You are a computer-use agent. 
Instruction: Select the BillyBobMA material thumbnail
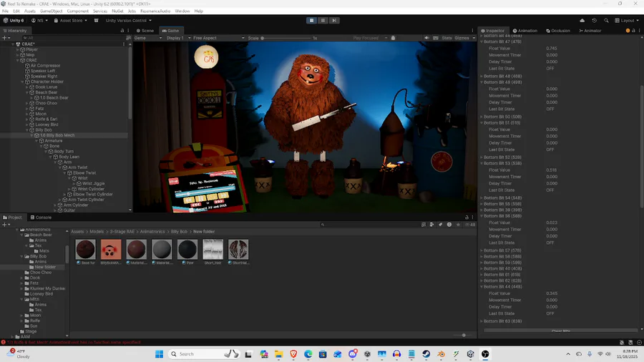click(109, 250)
